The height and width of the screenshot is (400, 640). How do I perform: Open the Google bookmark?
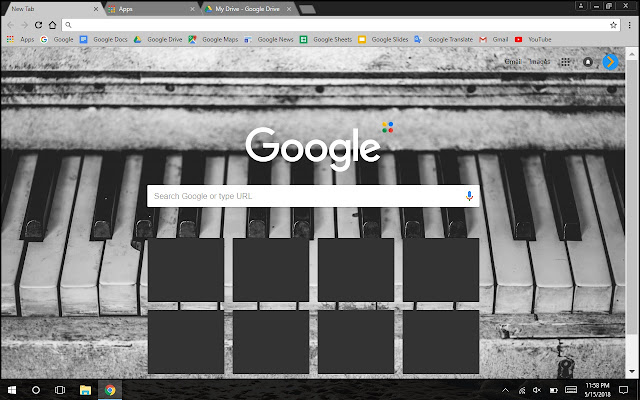pos(57,39)
